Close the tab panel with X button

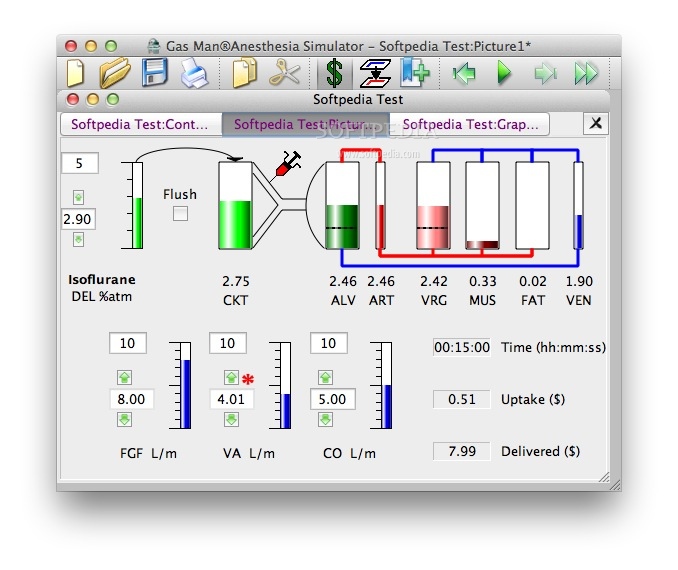point(595,123)
